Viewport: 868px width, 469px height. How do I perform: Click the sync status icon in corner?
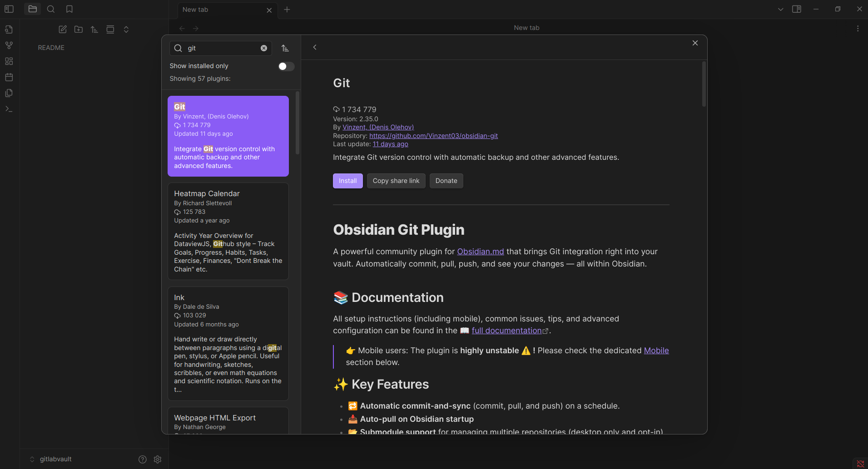pyautogui.click(x=860, y=464)
